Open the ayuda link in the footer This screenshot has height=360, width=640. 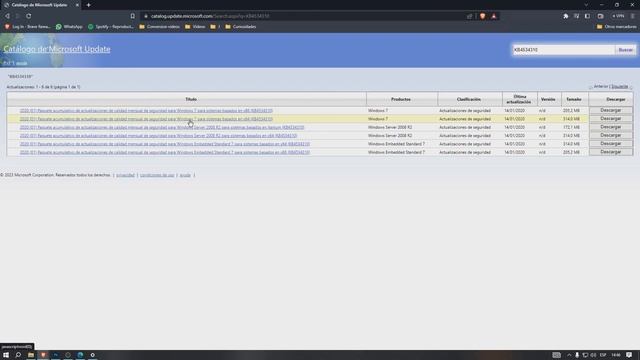[185, 175]
